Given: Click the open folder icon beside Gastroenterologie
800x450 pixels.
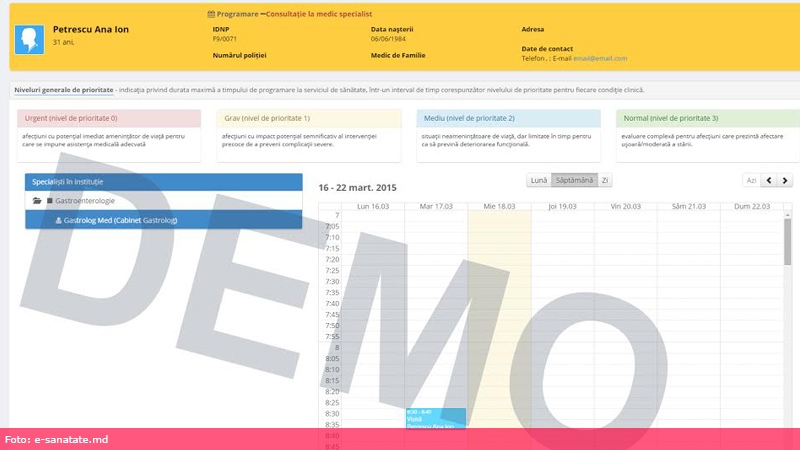Looking at the screenshot, I should [37, 201].
